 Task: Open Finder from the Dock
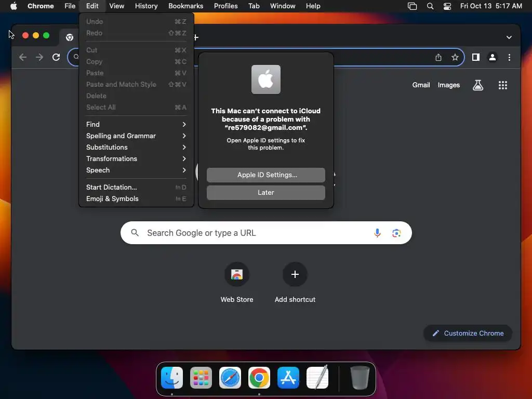tap(172, 378)
